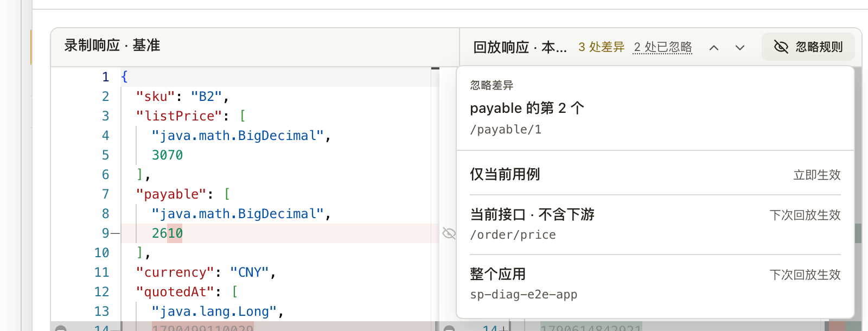This screenshot has height=331, width=868.
Task: Click the opening brace on line 1
Action: (124, 77)
